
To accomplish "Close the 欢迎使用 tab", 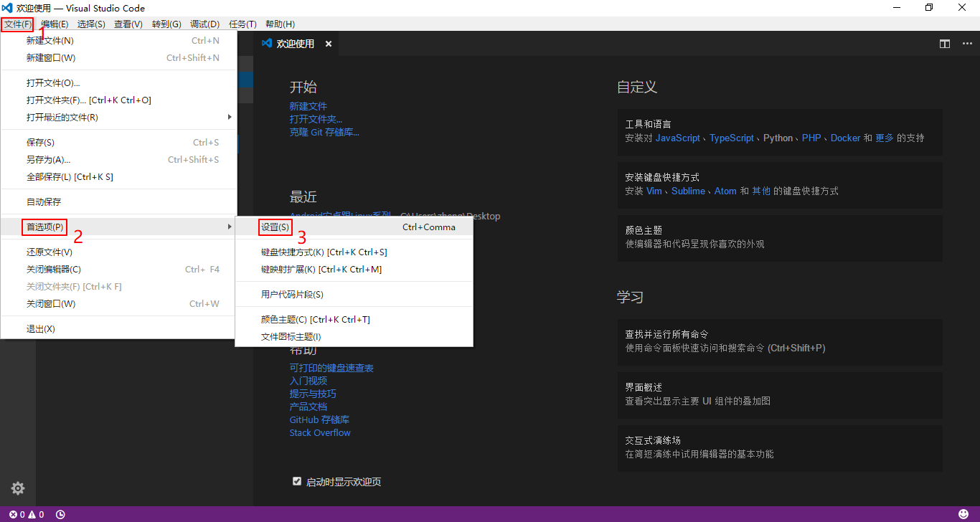I will [329, 44].
